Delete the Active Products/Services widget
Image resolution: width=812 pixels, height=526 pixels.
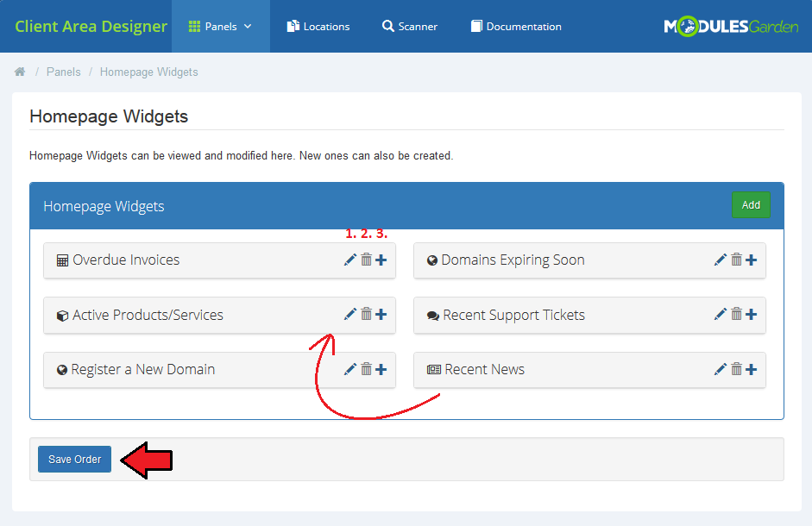tap(366, 314)
